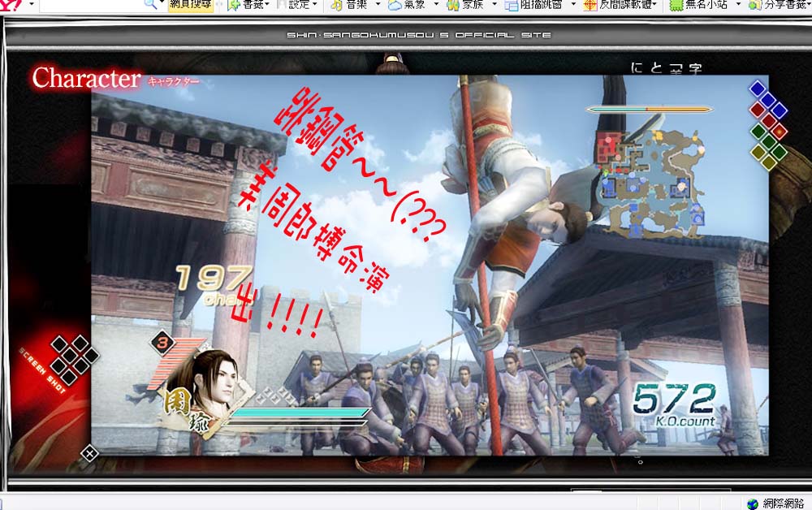Click the number 3 diamond badge

162,342
